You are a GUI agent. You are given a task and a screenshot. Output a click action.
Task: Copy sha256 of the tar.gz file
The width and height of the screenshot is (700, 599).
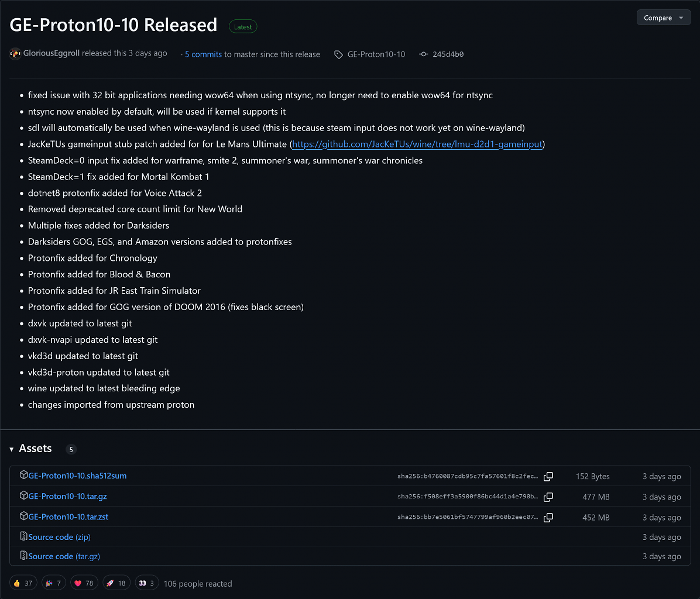(x=548, y=497)
